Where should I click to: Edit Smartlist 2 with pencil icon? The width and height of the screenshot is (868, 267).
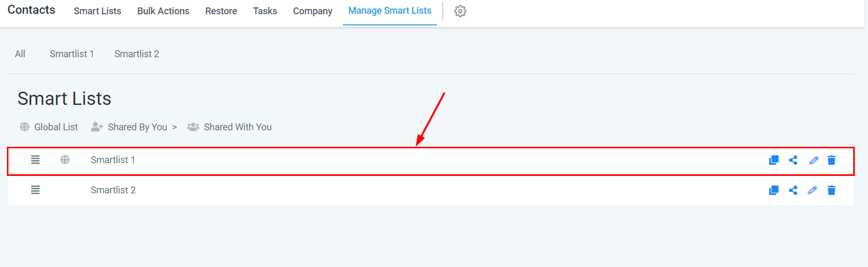coord(812,190)
